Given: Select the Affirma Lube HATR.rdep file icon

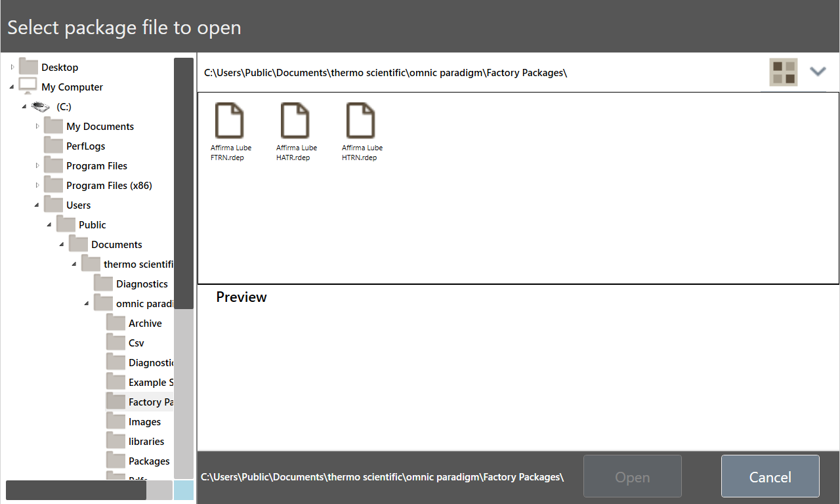Looking at the screenshot, I should click(x=295, y=121).
